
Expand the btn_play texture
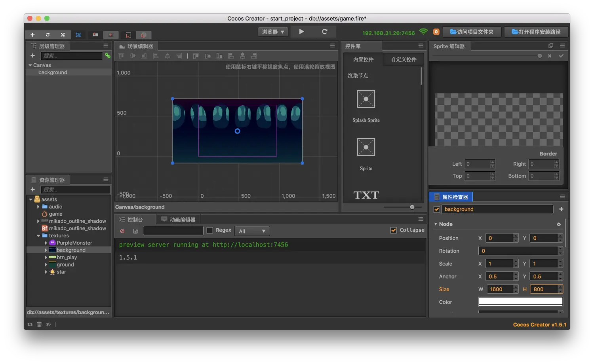pyautogui.click(x=46, y=258)
